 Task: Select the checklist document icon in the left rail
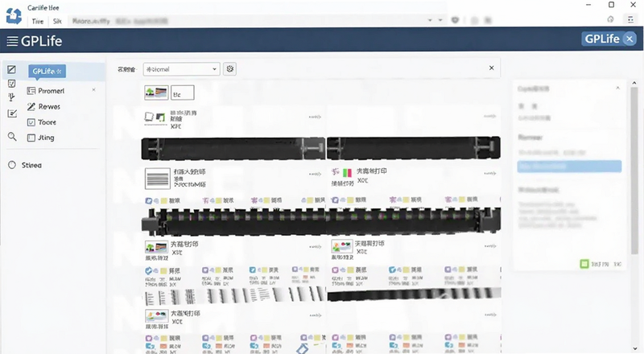(12, 84)
